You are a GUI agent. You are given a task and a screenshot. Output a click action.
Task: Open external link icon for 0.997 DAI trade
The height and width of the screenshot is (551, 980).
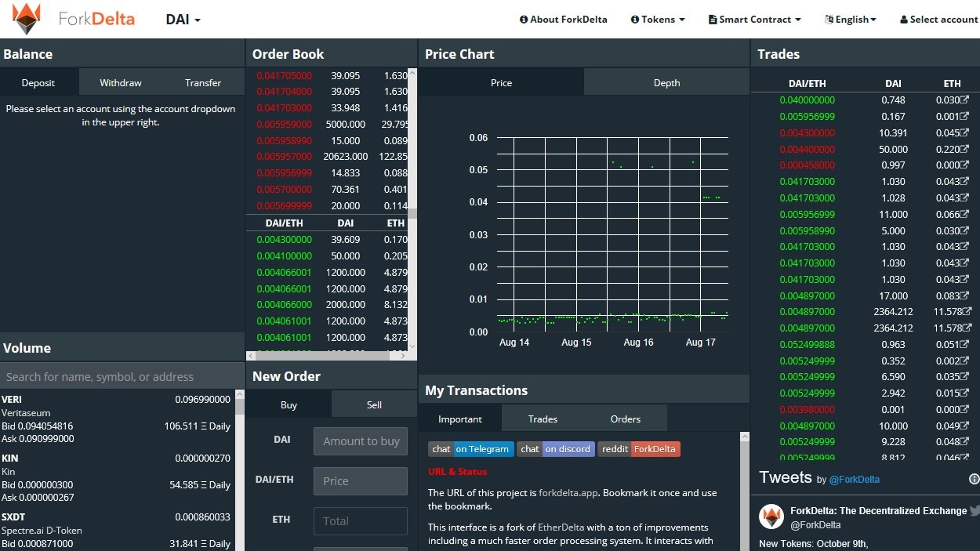(x=965, y=165)
